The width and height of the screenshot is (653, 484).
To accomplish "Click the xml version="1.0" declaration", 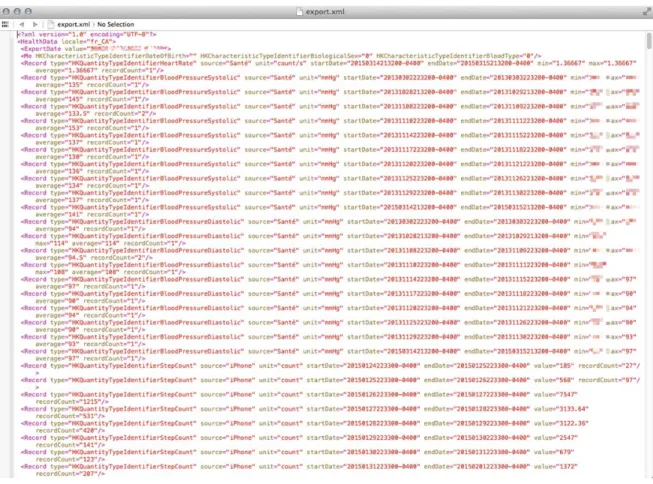I will [x=51, y=34].
